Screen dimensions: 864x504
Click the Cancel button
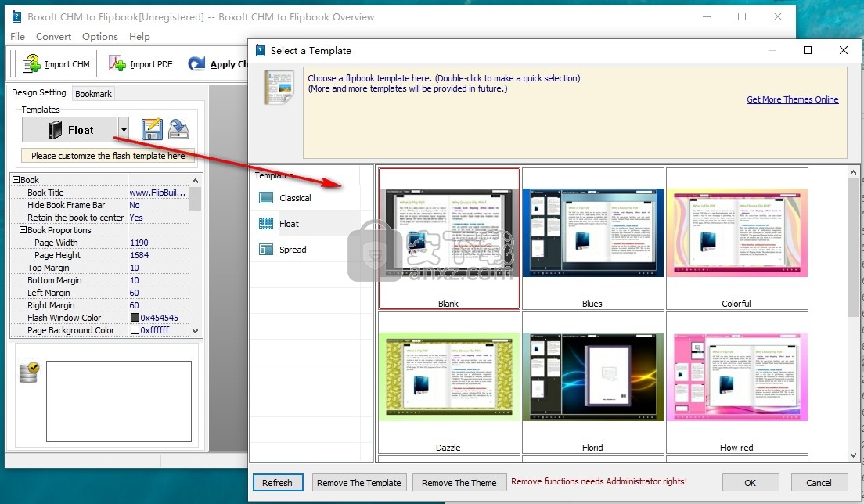click(x=819, y=483)
